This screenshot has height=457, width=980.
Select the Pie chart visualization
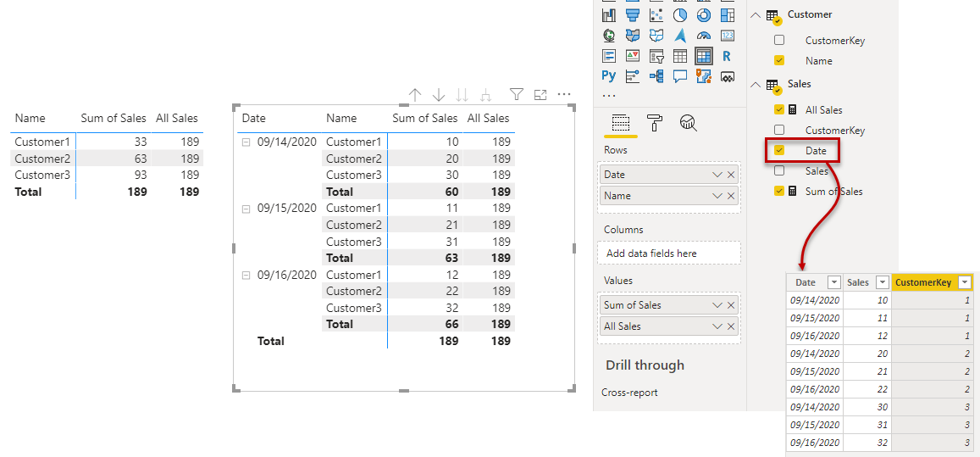click(680, 14)
